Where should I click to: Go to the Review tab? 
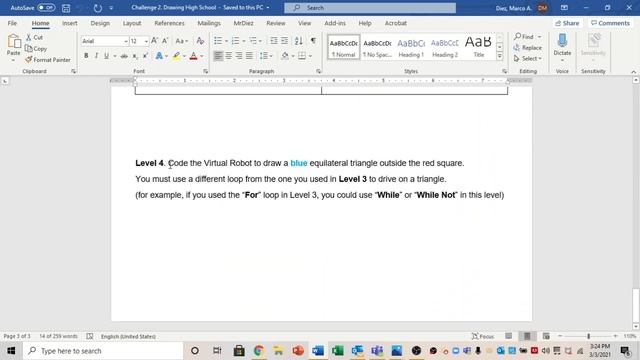click(276, 23)
